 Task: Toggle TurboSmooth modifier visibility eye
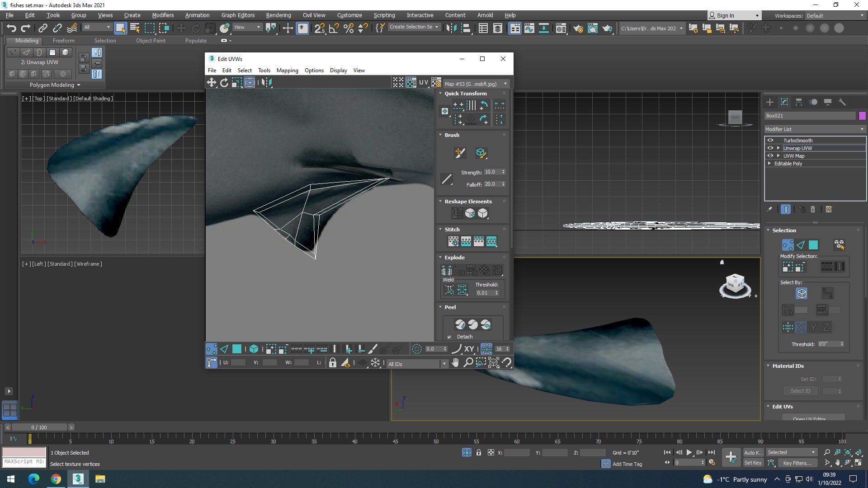tap(770, 141)
